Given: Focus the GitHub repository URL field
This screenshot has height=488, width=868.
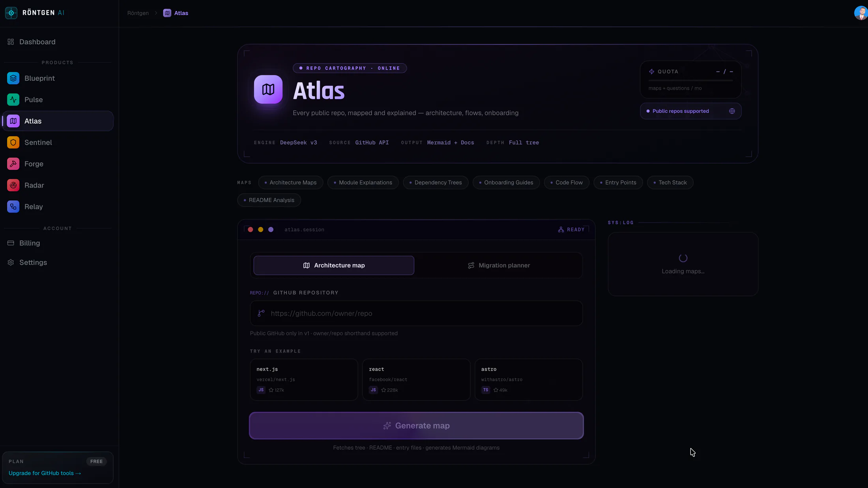Looking at the screenshot, I should click(416, 313).
